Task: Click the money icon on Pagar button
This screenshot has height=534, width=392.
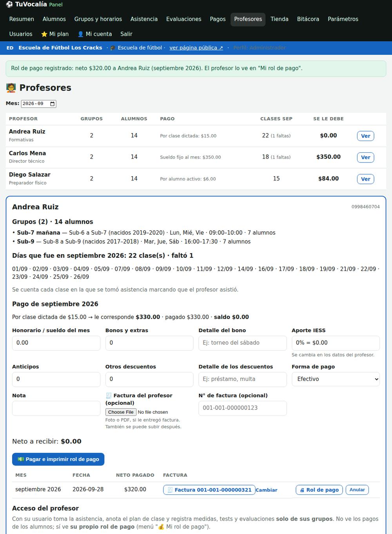Action: point(21,459)
